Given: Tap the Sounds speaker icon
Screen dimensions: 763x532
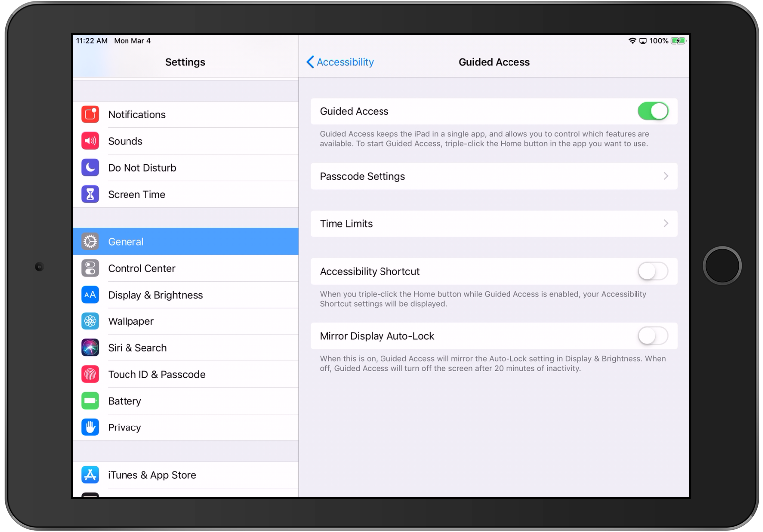Looking at the screenshot, I should pos(90,141).
